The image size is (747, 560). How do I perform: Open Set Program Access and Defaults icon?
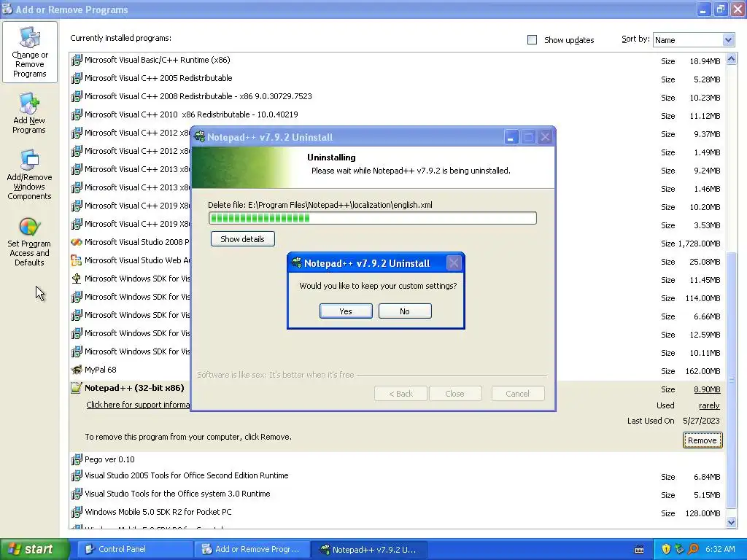(x=29, y=242)
